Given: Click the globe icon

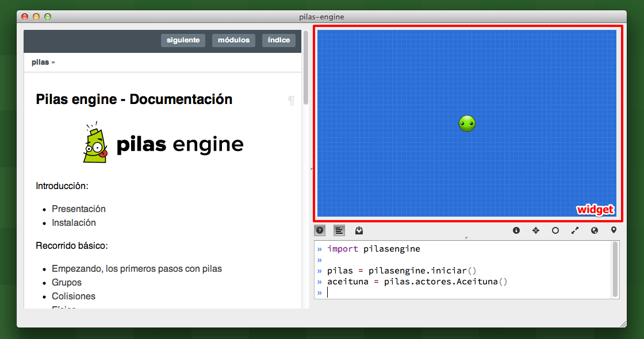Looking at the screenshot, I should 595,230.
